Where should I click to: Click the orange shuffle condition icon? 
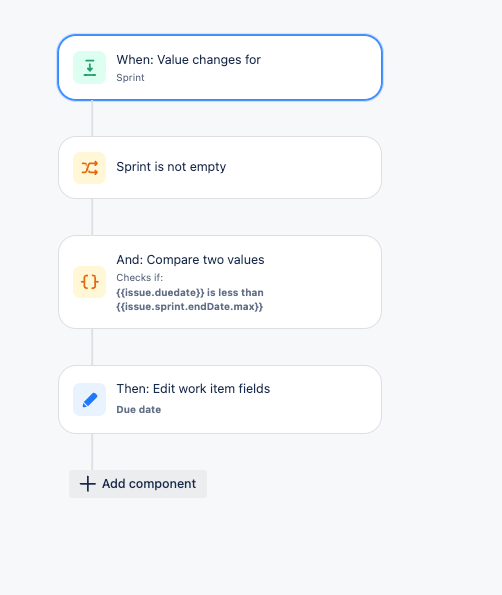[90, 168]
